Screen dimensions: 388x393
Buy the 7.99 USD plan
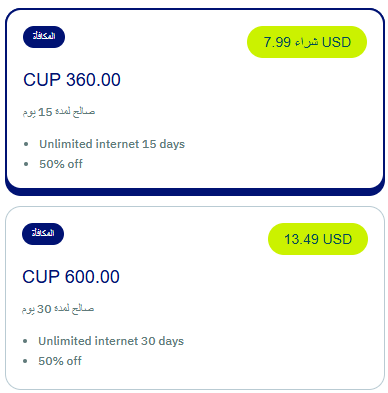[307, 42]
